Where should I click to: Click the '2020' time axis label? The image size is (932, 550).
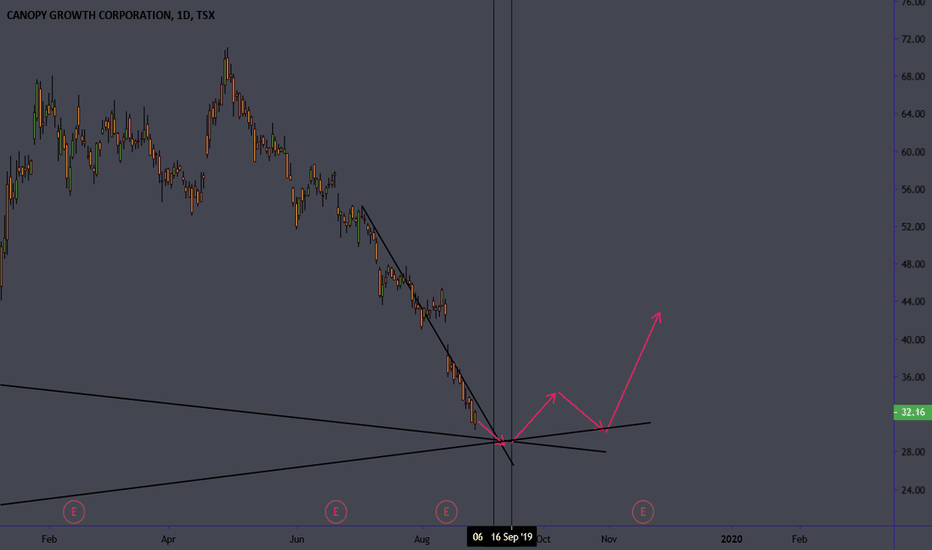coord(732,539)
